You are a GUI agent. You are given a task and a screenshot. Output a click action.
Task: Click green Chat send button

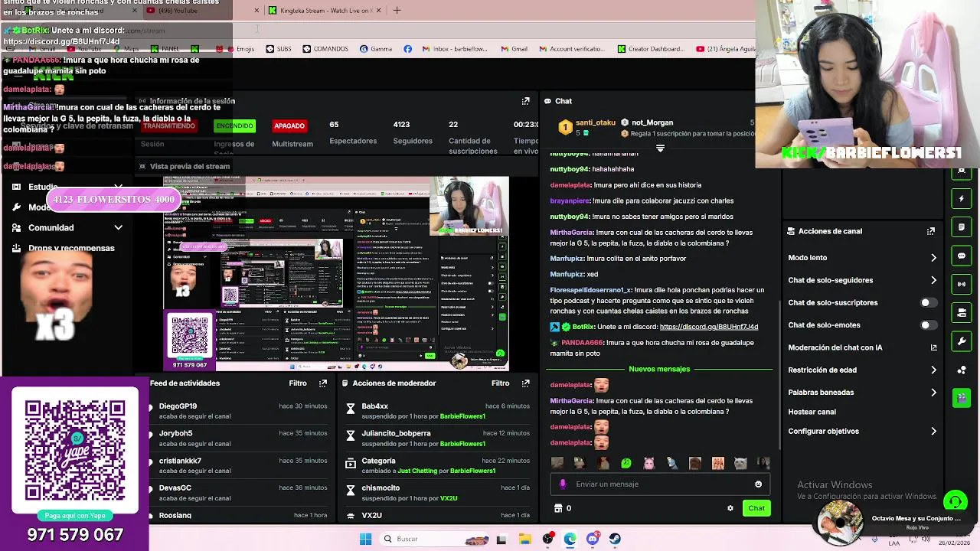click(x=756, y=508)
